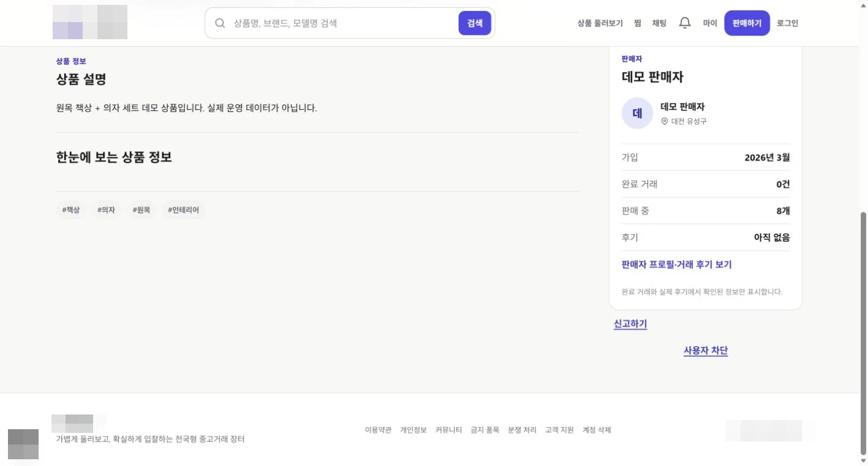This screenshot has height=466, width=868.
Task: Focus the product search field
Action: (x=343, y=23)
